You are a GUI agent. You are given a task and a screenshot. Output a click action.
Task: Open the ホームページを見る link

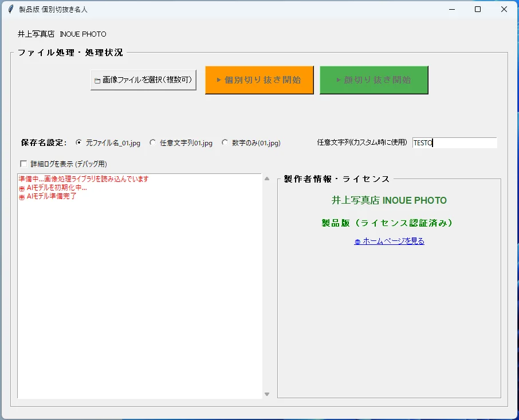pos(389,241)
